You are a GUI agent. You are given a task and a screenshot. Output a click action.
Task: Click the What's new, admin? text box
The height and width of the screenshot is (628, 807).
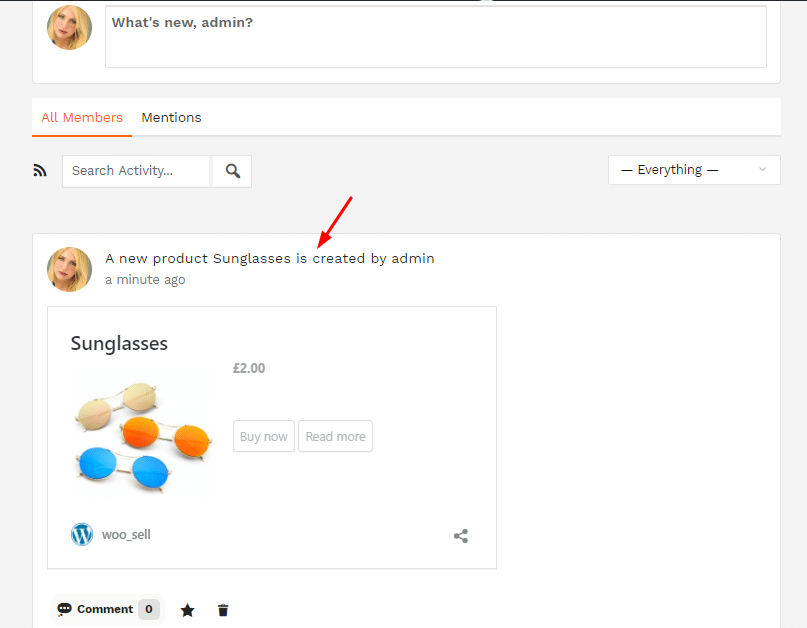click(x=435, y=37)
